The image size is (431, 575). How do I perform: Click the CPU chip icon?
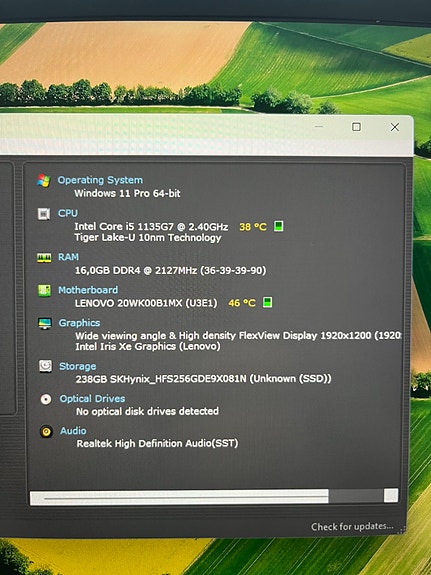tap(44, 213)
